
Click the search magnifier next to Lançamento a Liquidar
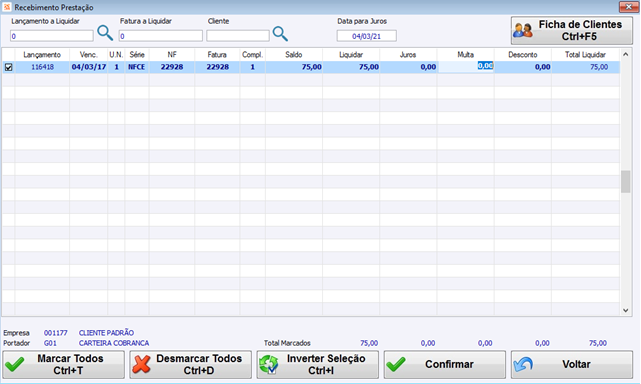pyautogui.click(x=105, y=33)
